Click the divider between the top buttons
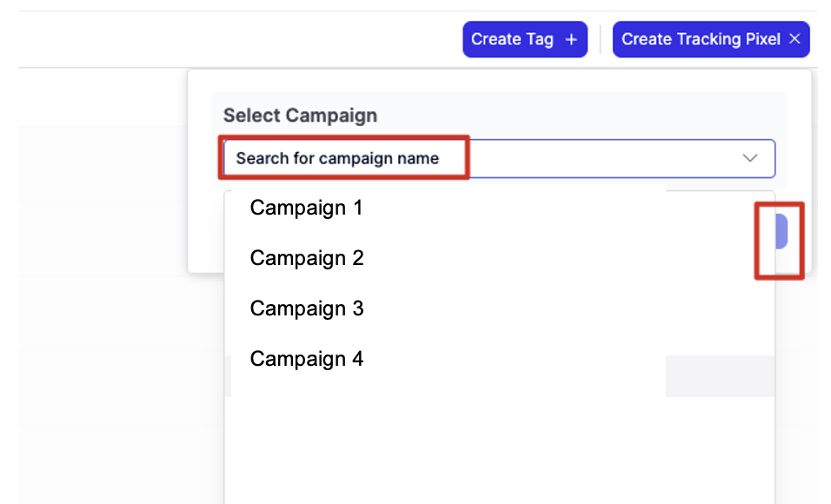 (600, 40)
